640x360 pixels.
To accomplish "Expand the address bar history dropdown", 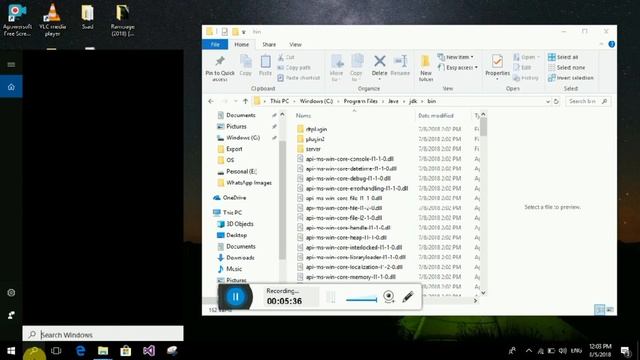I will pos(548,101).
